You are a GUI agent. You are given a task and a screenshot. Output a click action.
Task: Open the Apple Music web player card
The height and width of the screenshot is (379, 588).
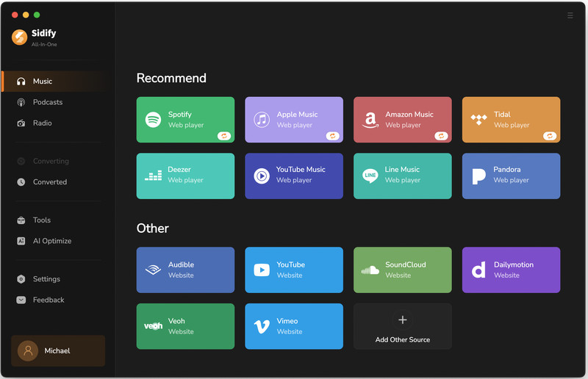point(293,120)
